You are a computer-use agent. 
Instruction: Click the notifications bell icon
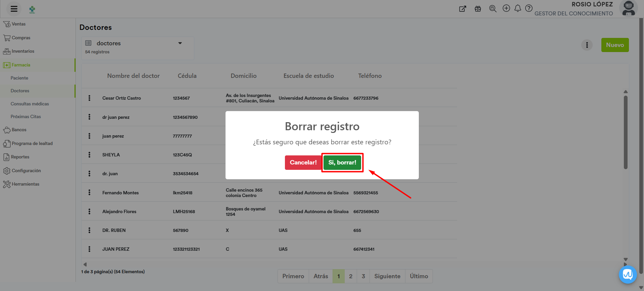pos(517,8)
